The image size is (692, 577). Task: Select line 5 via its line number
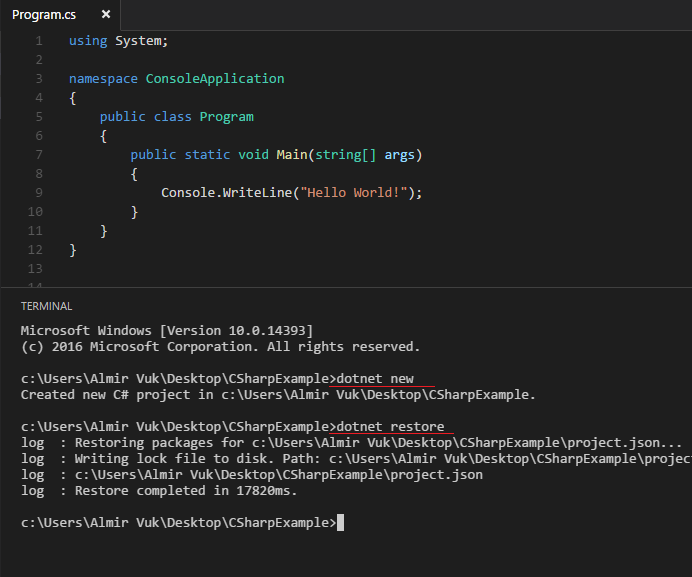click(x=38, y=117)
